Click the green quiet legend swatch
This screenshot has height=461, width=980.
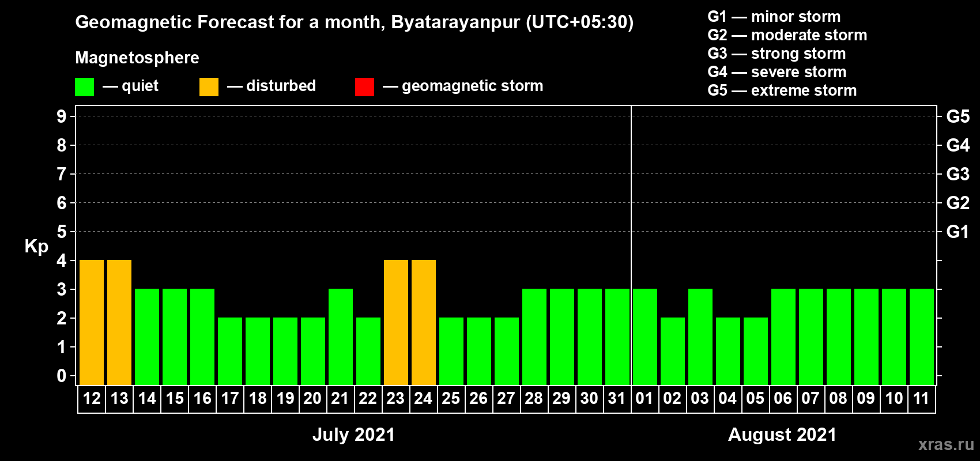pos(84,87)
